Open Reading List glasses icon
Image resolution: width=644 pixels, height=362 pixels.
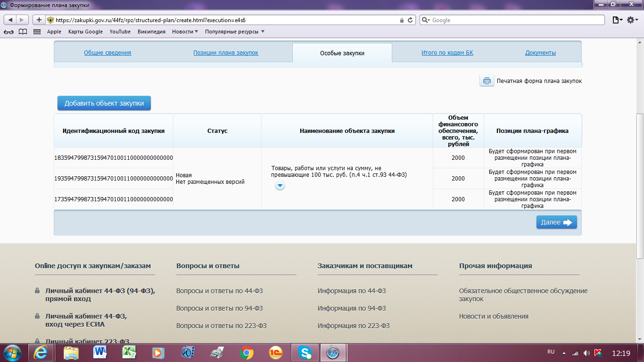tap(8, 32)
